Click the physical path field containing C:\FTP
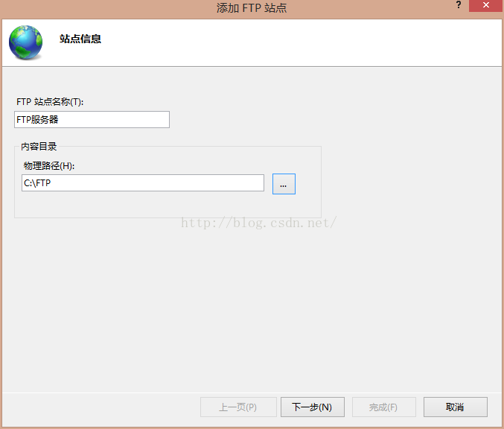 click(143, 183)
